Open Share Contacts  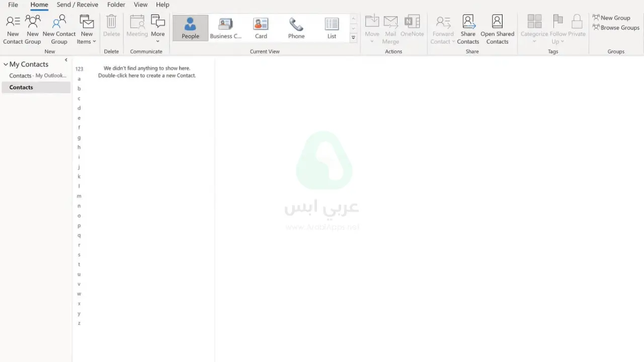pyautogui.click(x=468, y=28)
